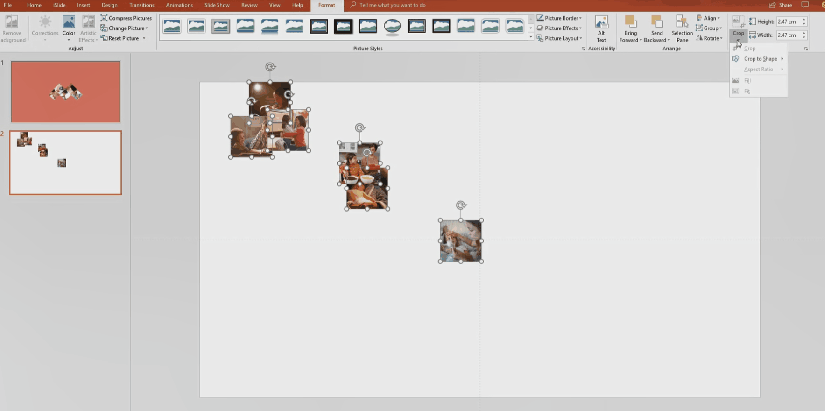Open the Artistic Effects icon
This screenshot has height=411, width=825.
point(88,22)
